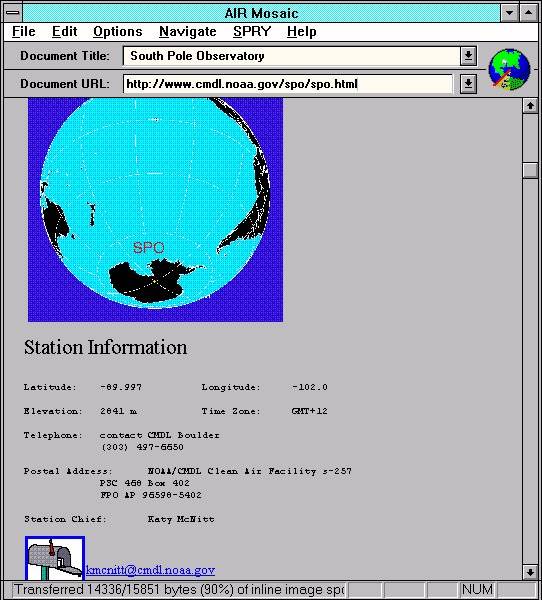Open the kmcnitt@cmdl.noaa.gov email link
The image size is (542, 600).
[x=150, y=570]
